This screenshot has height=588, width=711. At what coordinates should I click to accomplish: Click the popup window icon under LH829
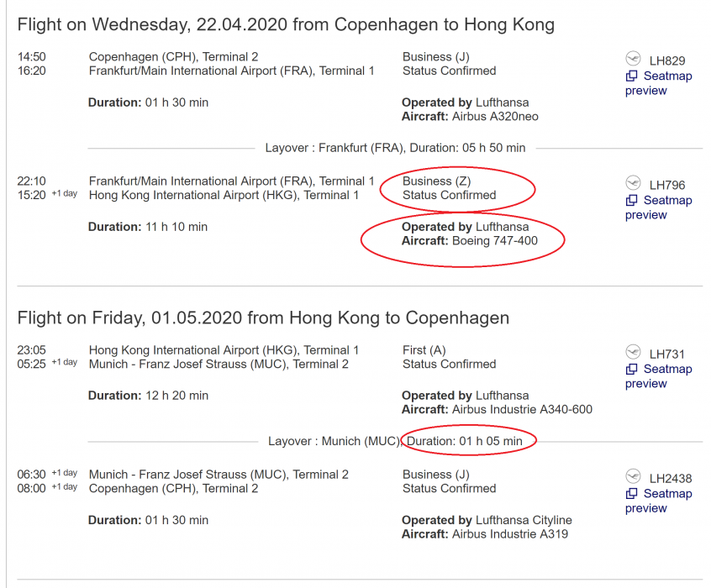[x=632, y=76]
